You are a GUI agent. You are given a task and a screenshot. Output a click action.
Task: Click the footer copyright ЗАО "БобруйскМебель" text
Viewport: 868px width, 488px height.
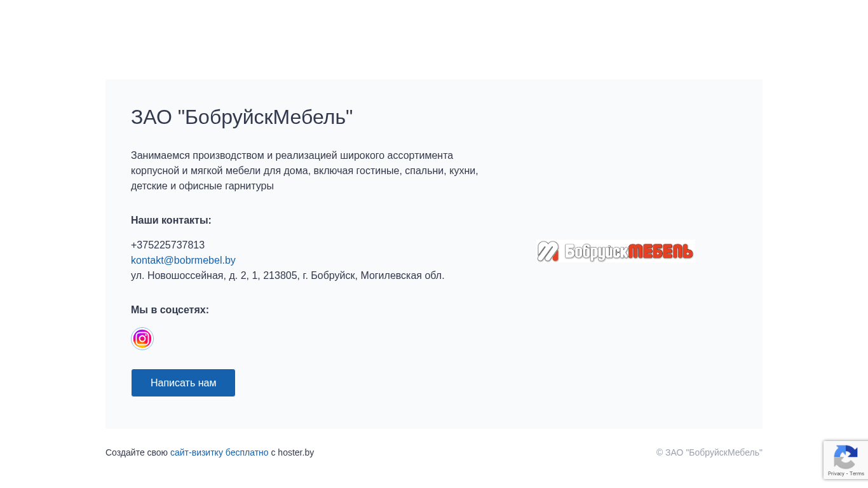point(709,452)
